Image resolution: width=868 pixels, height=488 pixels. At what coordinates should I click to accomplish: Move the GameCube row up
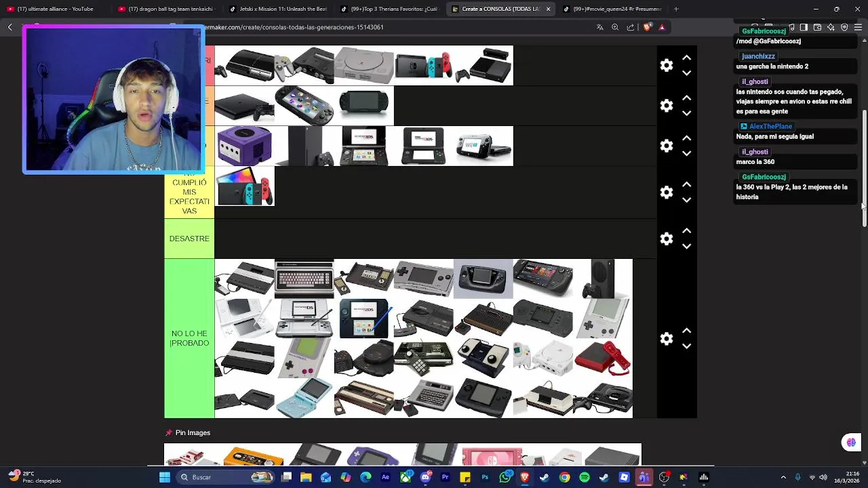pos(686,138)
